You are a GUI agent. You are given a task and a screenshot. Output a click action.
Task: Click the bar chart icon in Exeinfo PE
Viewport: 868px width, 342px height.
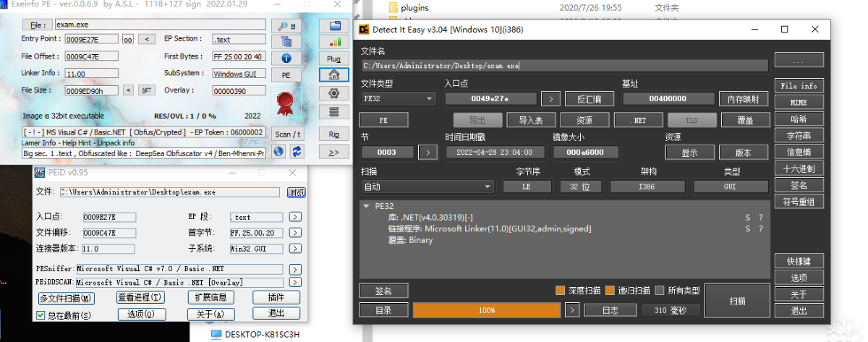click(x=333, y=41)
